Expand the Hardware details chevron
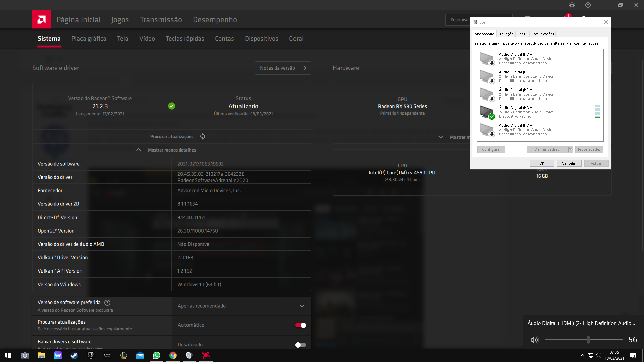The height and width of the screenshot is (362, 644). tap(441, 137)
